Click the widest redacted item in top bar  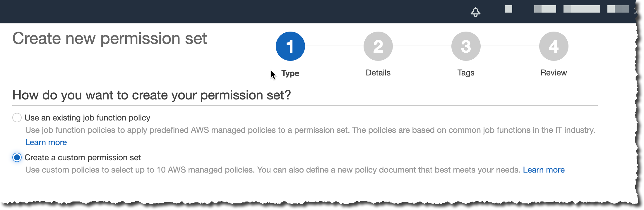pos(581,9)
